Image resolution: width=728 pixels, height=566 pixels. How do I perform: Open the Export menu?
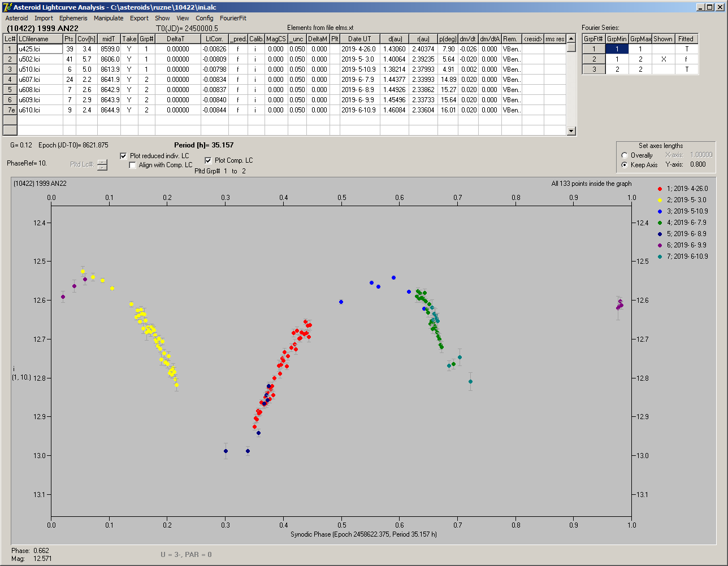click(139, 18)
